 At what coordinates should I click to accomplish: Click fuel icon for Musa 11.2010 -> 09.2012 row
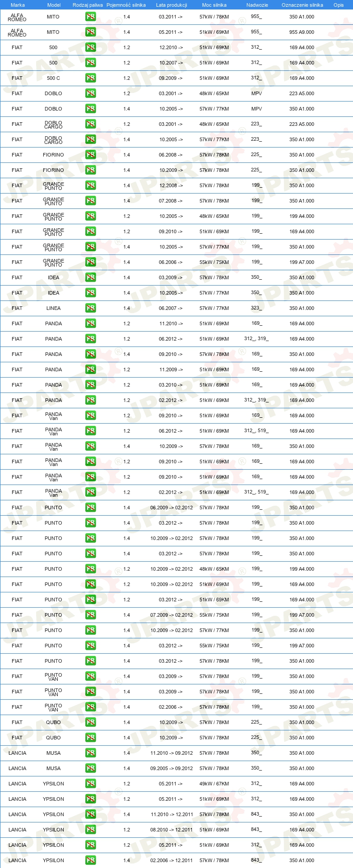90,753
